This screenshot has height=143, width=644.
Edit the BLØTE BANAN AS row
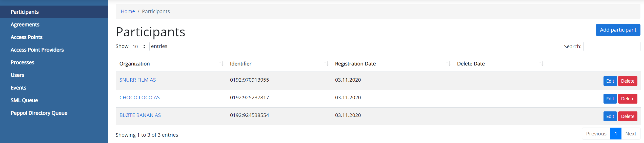[610, 116]
